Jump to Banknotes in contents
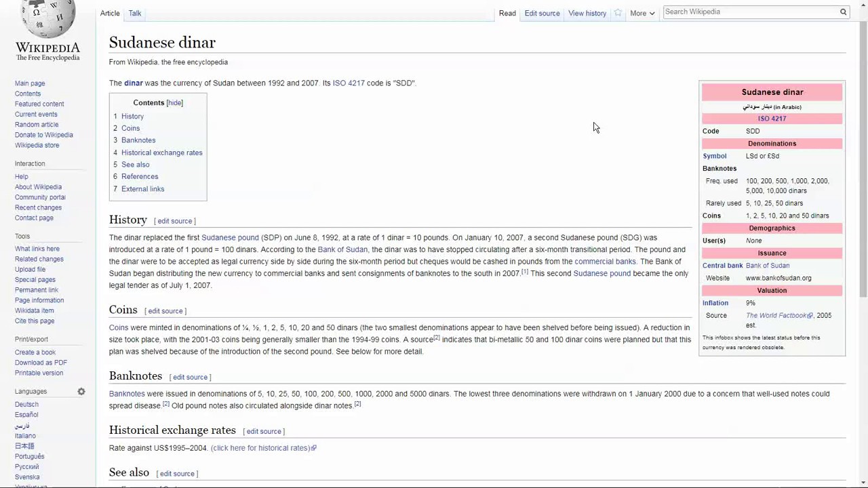This screenshot has height=488, width=868. click(x=138, y=140)
